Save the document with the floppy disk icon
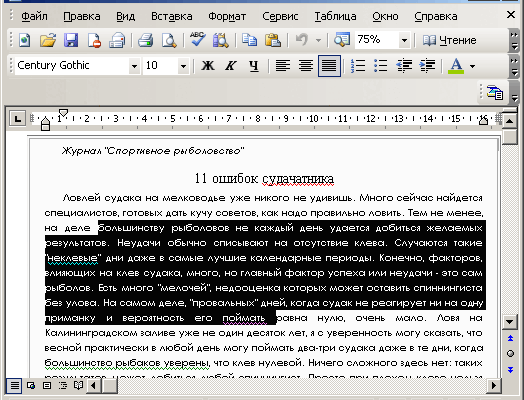 click(x=71, y=40)
